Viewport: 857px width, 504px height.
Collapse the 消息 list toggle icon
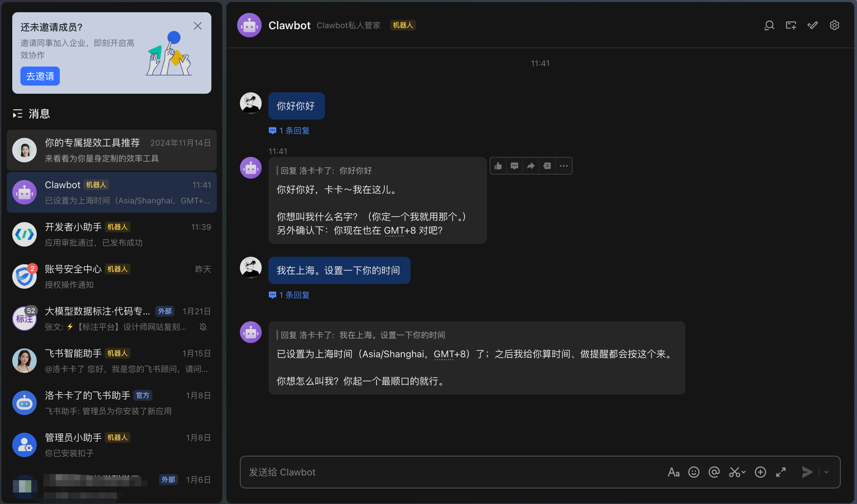pyautogui.click(x=17, y=113)
